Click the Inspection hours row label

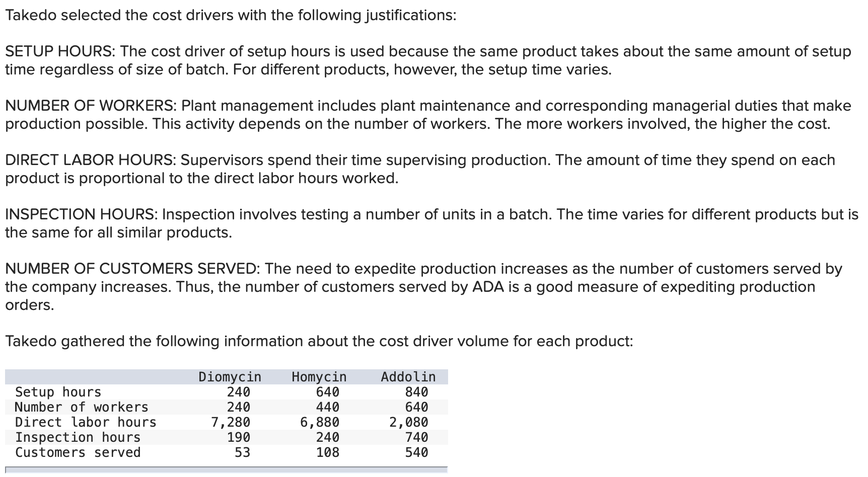tap(78, 437)
